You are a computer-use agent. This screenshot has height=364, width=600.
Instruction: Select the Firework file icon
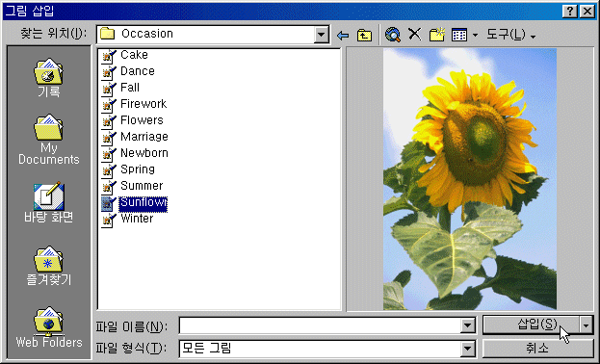[x=108, y=105]
